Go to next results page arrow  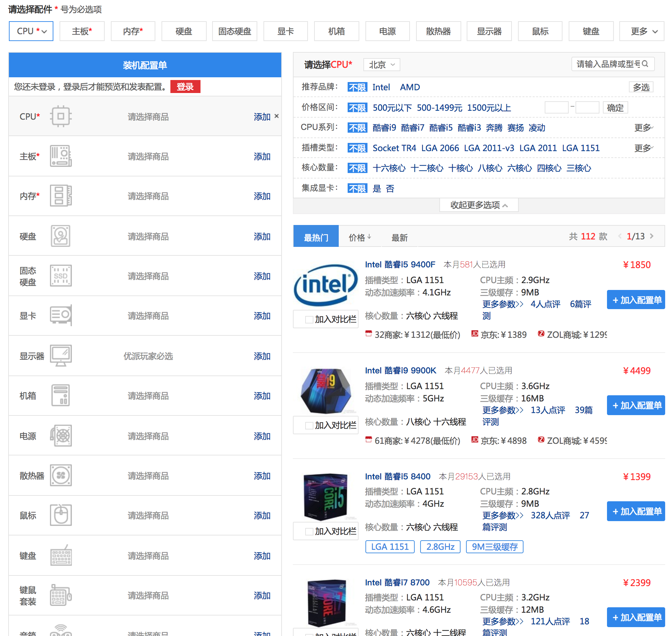tap(652, 236)
